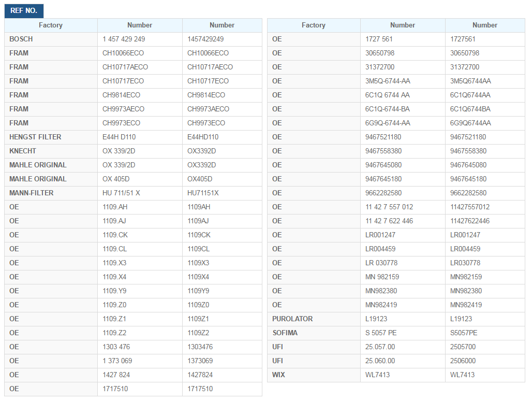Click number MN 982159
The image size is (532, 400).
pos(382,277)
